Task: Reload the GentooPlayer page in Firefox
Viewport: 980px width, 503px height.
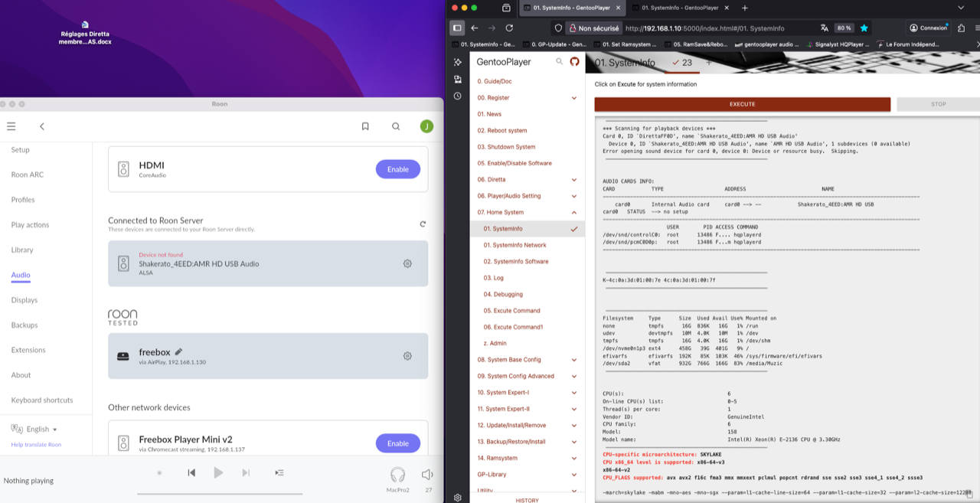Action: click(x=509, y=28)
